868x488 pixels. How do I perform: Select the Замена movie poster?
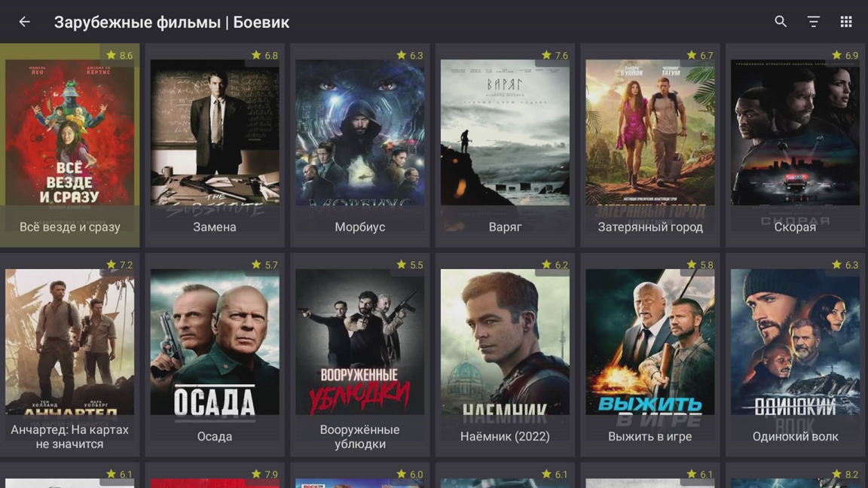(215, 133)
